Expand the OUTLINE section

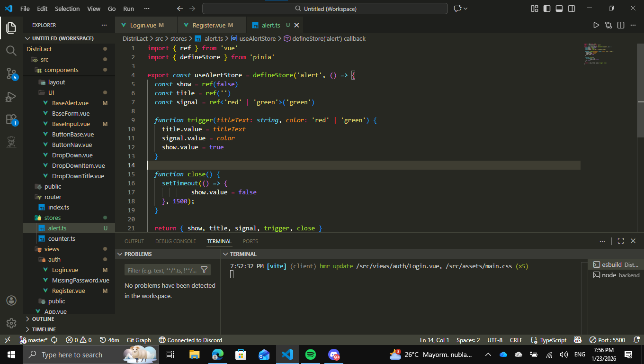point(43,319)
